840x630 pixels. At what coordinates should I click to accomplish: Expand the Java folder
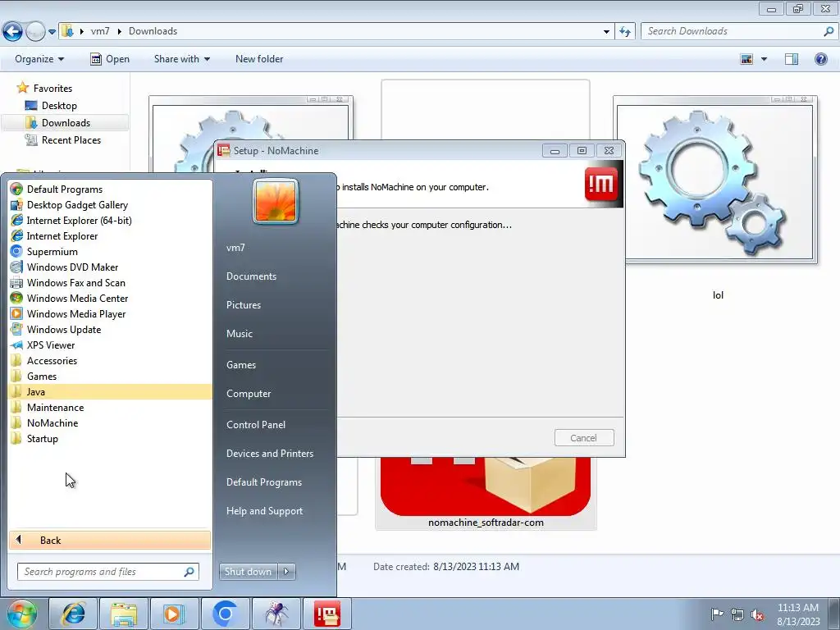click(110, 391)
